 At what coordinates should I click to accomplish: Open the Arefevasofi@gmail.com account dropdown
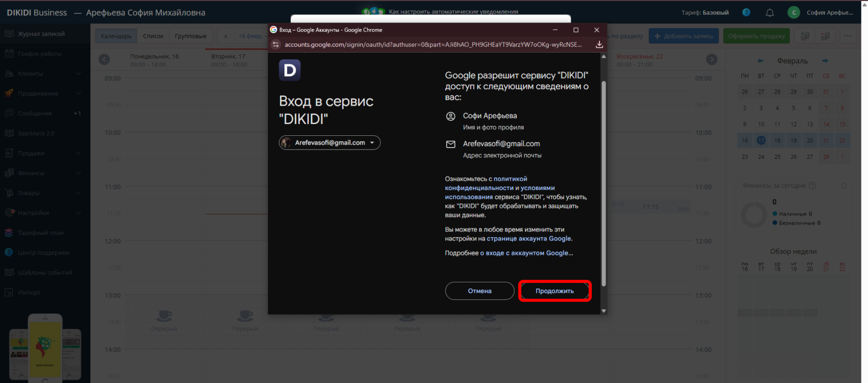pyautogui.click(x=330, y=143)
